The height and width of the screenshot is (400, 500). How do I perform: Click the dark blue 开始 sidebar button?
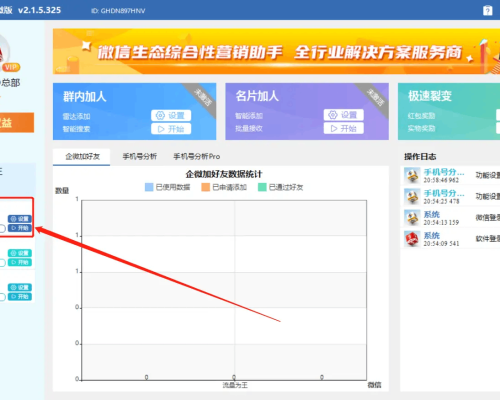click(x=20, y=228)
